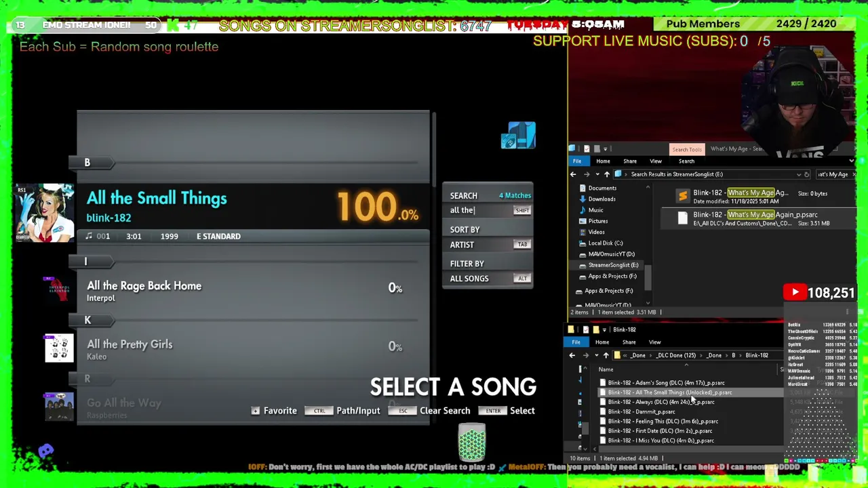The image size is (868, 488).
Task: Click the Favorite button hint
Action: tap(274, 411)
